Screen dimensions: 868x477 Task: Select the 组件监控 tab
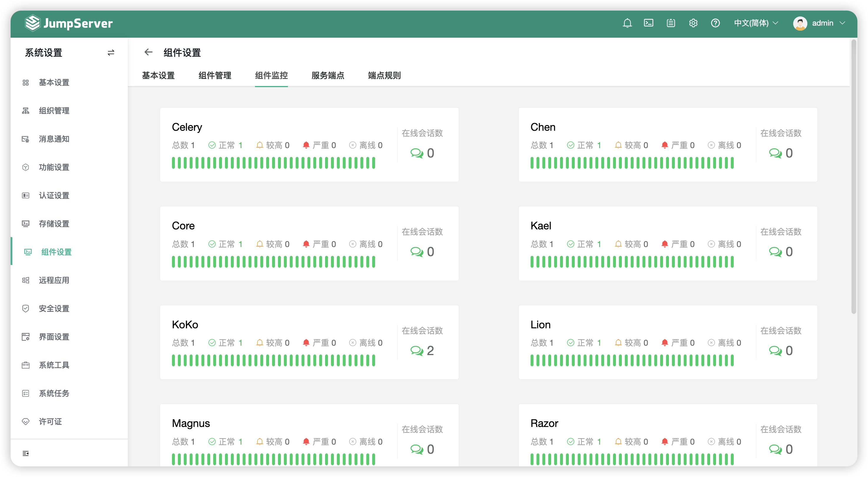click(271, 75)
